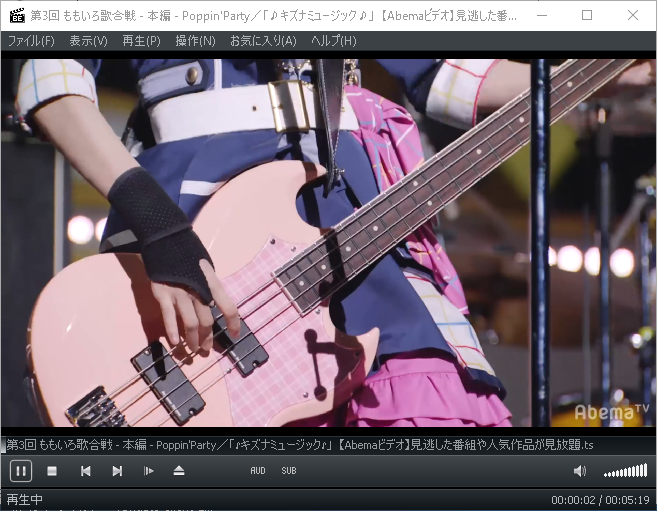Stop the video with the stop button
657x511 pixels.
point(52,471)
